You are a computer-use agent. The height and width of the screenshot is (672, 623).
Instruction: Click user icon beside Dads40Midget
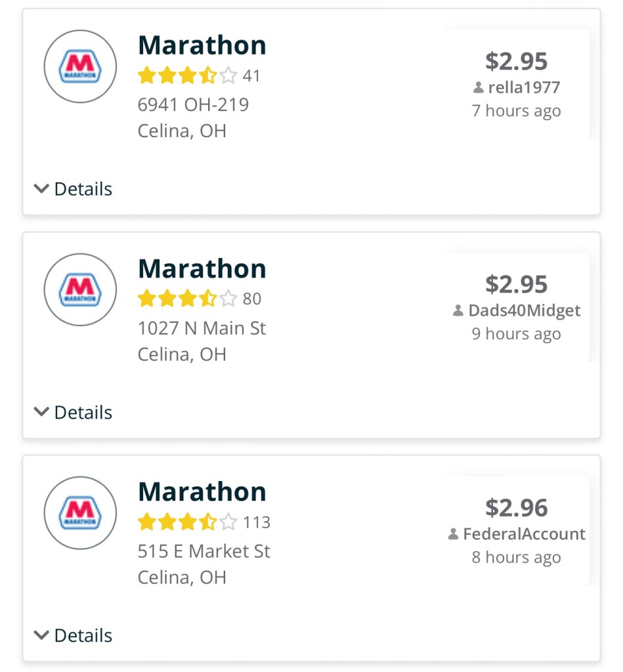(x=458, y=311)
